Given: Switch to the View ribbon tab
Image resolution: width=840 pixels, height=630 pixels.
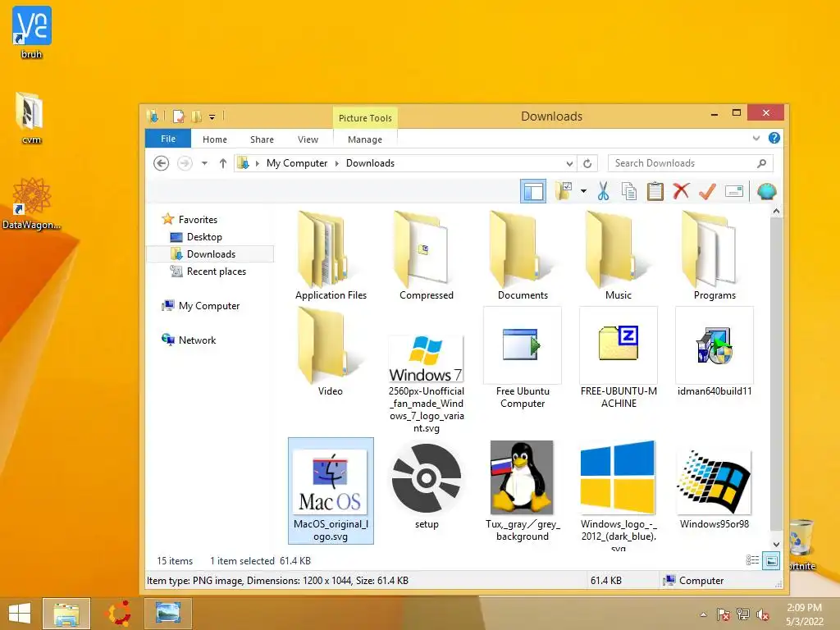Looking at the screenshot, I should pyautogui.click(x=308, y=139).
